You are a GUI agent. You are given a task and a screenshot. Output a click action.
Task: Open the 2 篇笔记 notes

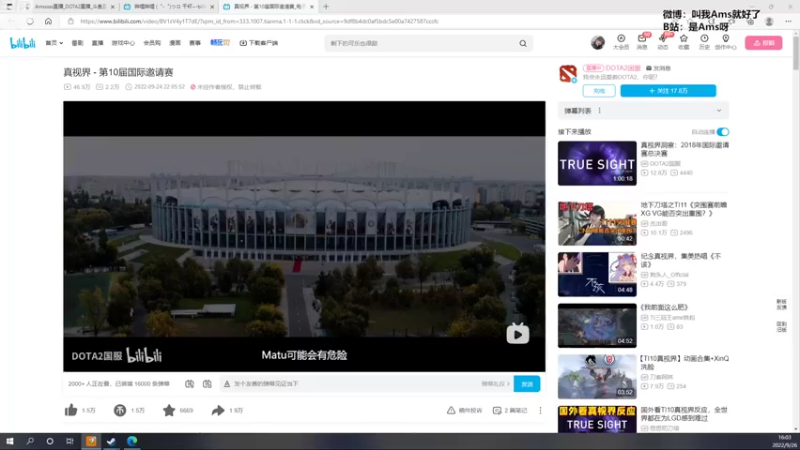coord(510,410)
